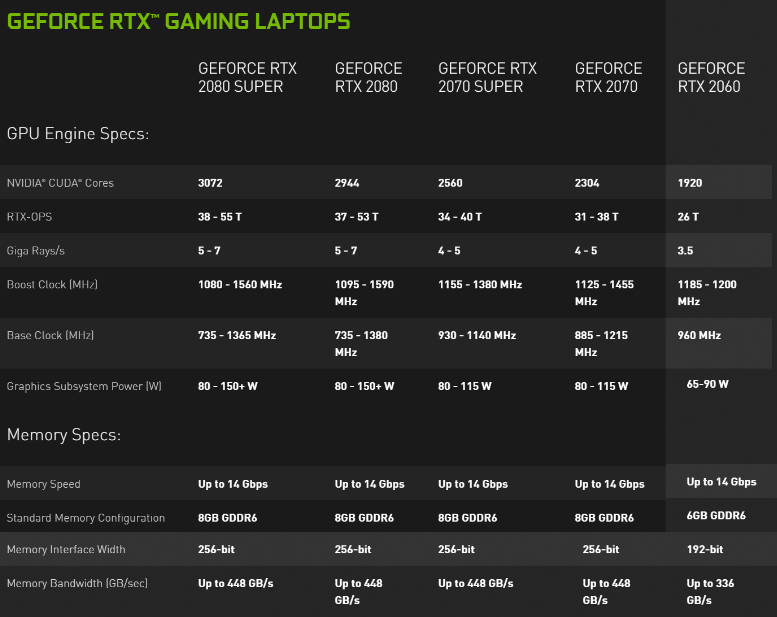Select the NVIDIA CUDA Cores row label
Viewport: 777px width, 617px height.
pyautogui.click(x=60, y=183)
